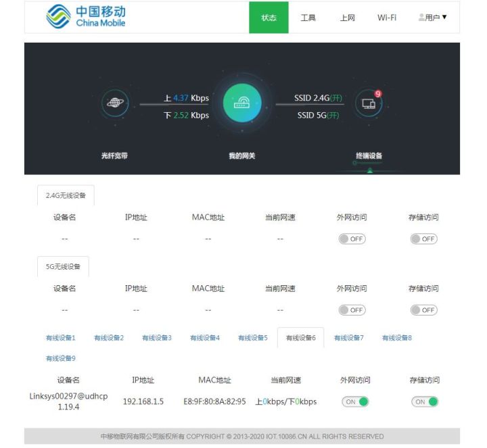Click the fiber broadband globe icon

[x=114, y=103]
